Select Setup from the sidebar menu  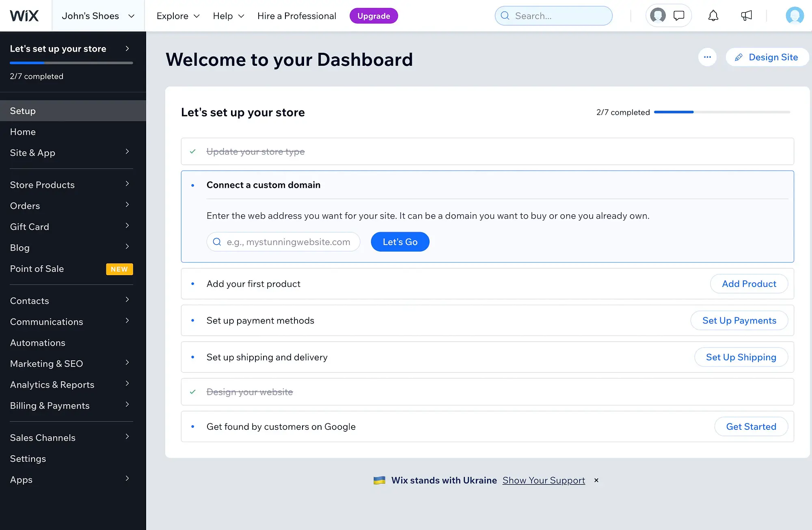point(22,111)
